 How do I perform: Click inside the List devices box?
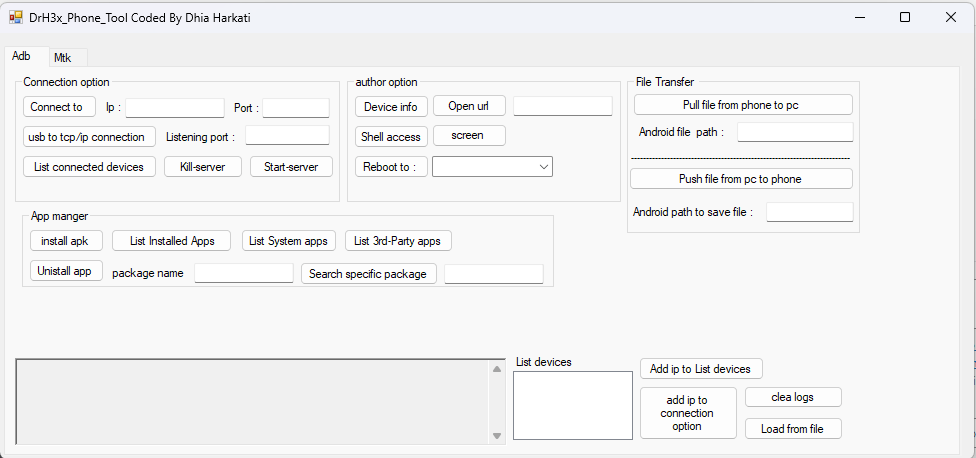(x=573, y=405)
